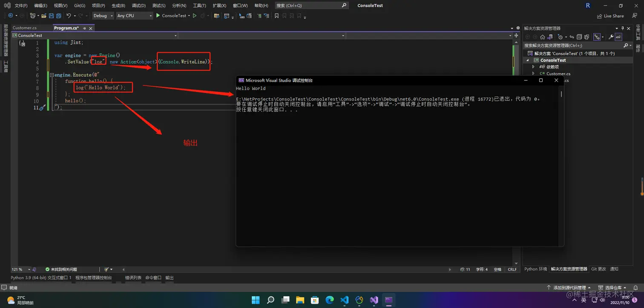Click the Undo icon on the toolbar
644x308 pixels.
(68, 16)
